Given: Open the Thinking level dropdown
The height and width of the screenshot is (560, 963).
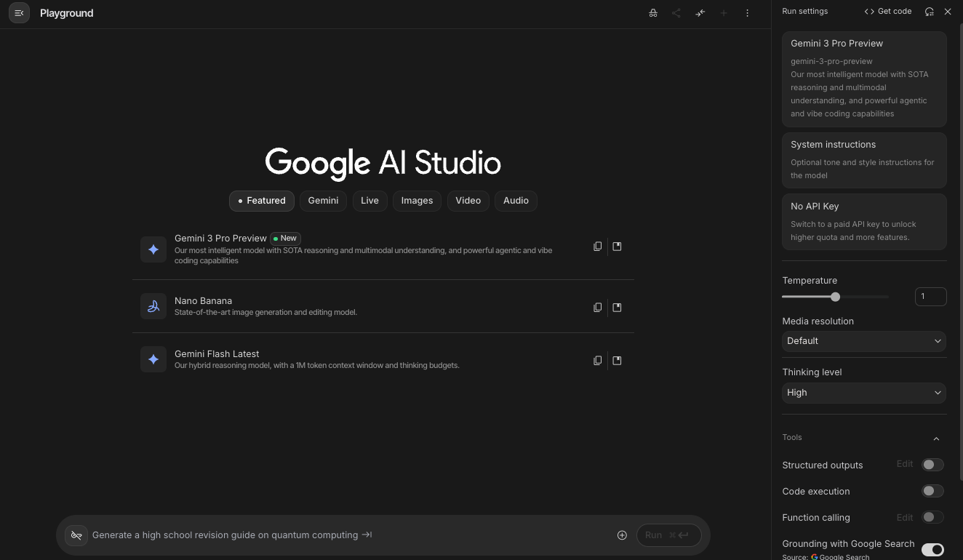Looking at the screenshot, I should click(863, 393).
